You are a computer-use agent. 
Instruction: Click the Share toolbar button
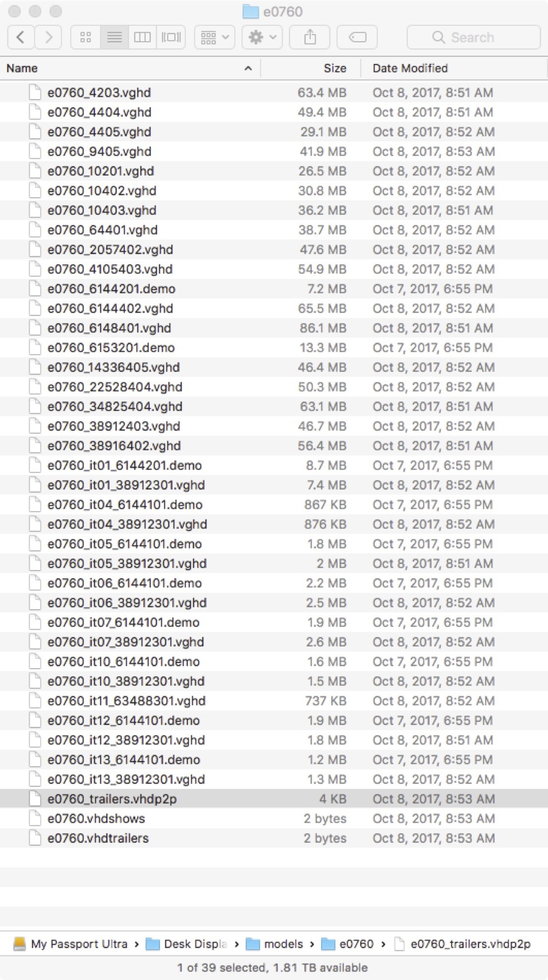pos(310,37)
